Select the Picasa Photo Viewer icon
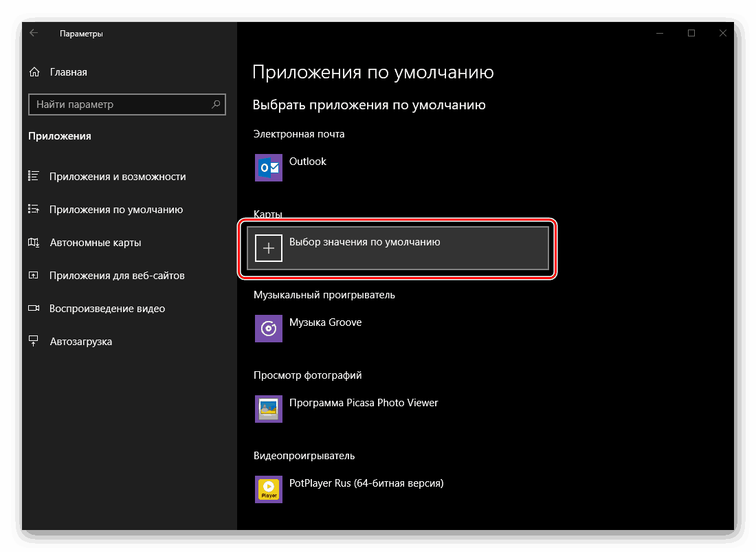This screenshot has width=756, height=552. tap(268, 408)
